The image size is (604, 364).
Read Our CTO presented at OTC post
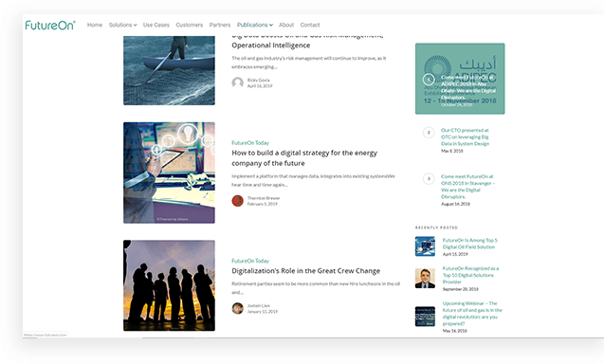click(465, 136)
